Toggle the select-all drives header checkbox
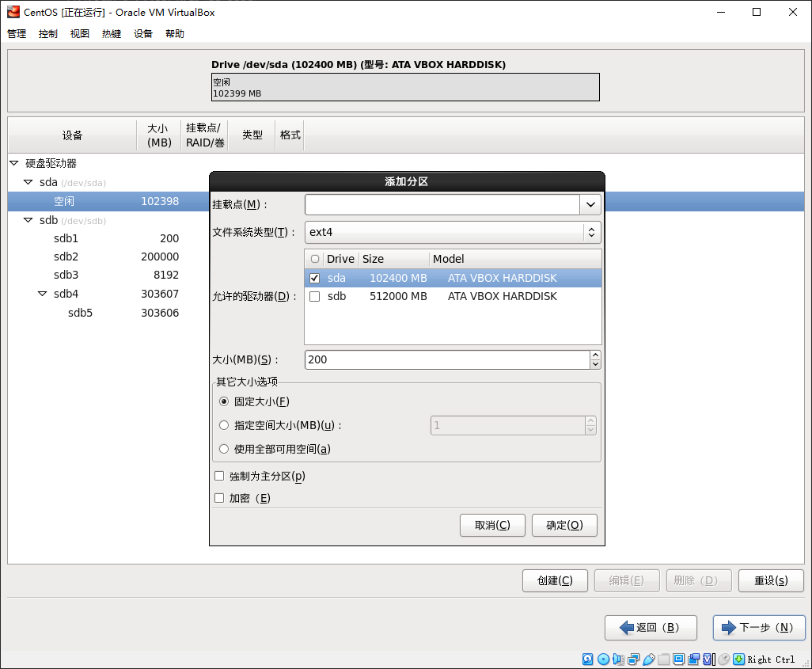Screen dimensions: 812x669 tap(315, 259)
